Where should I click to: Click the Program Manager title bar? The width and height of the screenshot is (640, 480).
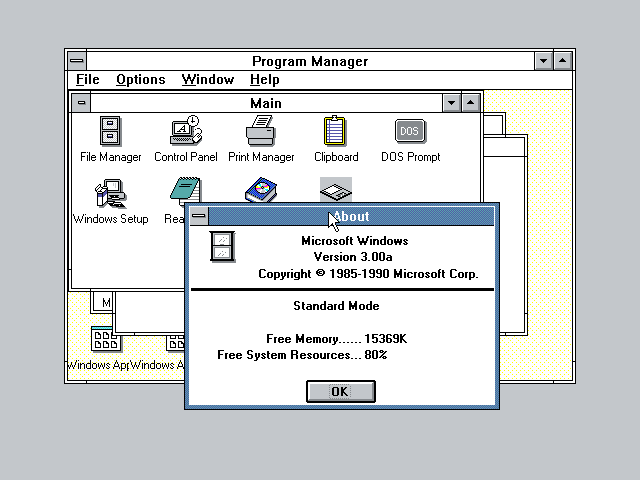pyautogui.click(x=310, y=61)
